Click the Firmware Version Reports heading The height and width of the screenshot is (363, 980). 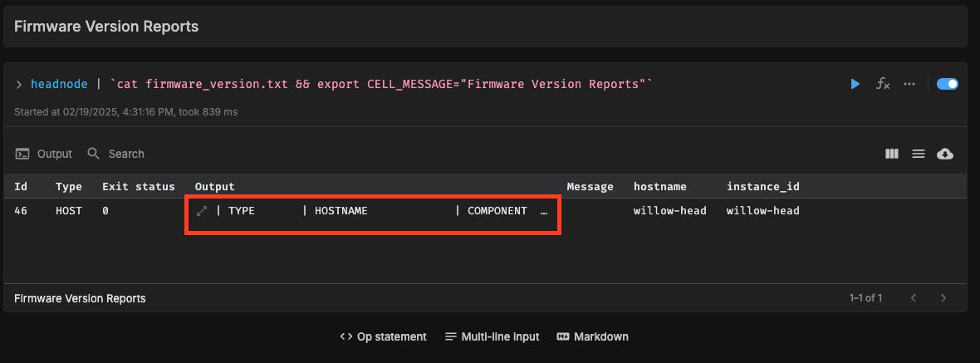click(106, 27)
